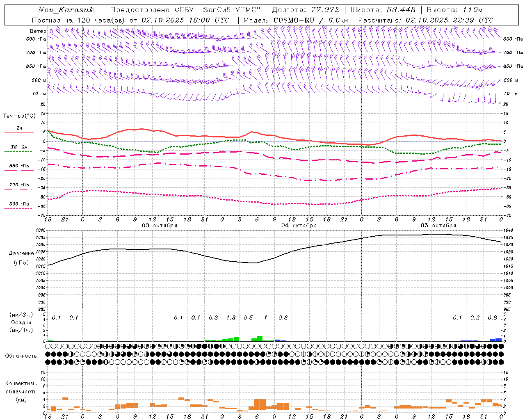
Task: Select the 'Широта: 53.448' header text
Action: pyautogui.click(x=383, y=10)
